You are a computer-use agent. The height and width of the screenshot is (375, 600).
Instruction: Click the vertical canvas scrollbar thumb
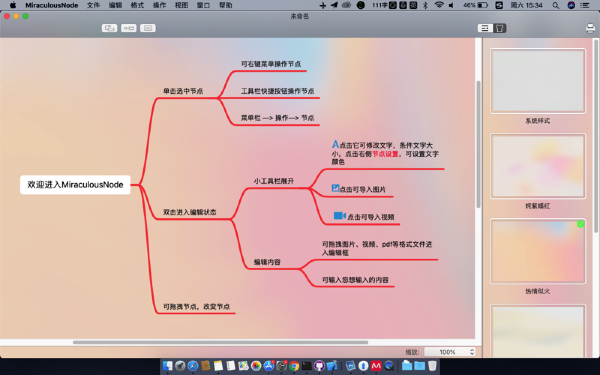coord(478,144)
